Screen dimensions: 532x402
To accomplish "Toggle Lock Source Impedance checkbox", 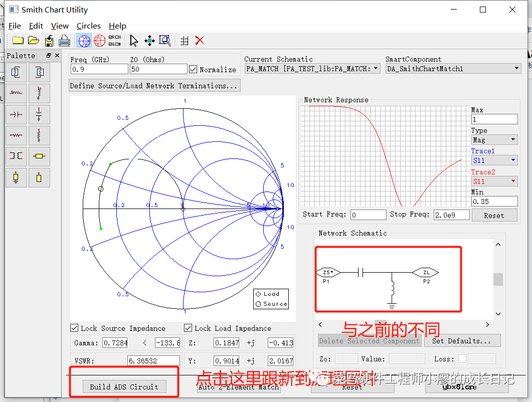I will 75,328.
